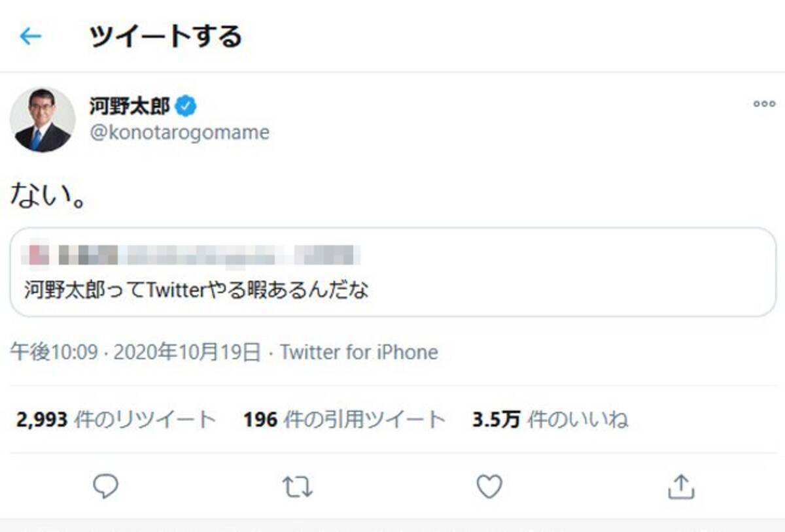Like the tweet with heart icon
The height and width of the screenshot is (532, 785).
tap(489, 487)
